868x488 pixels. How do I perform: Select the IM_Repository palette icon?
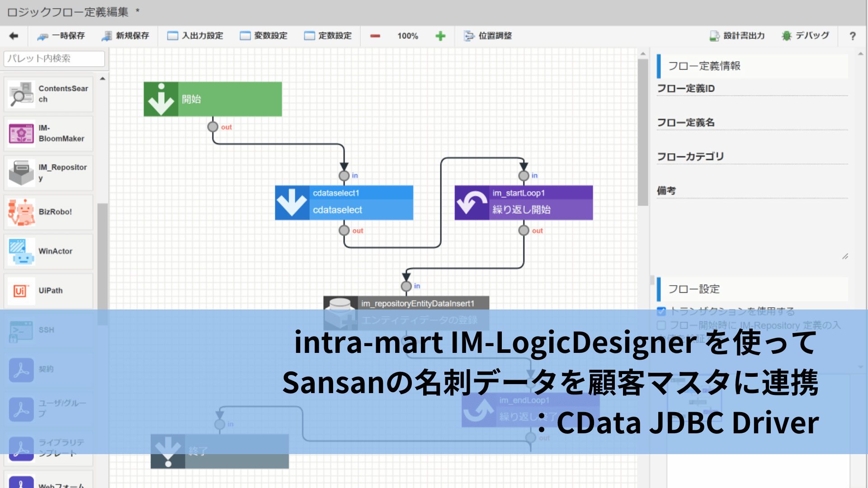21,172
